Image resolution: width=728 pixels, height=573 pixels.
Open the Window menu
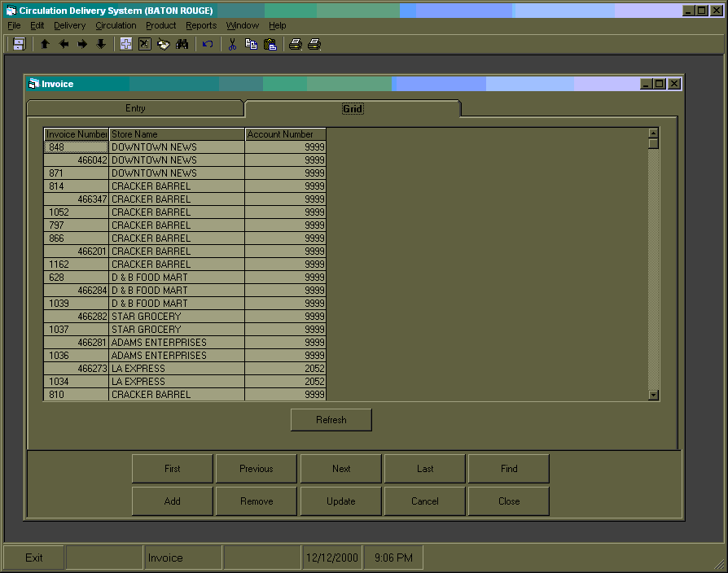[x=243, y=25]
